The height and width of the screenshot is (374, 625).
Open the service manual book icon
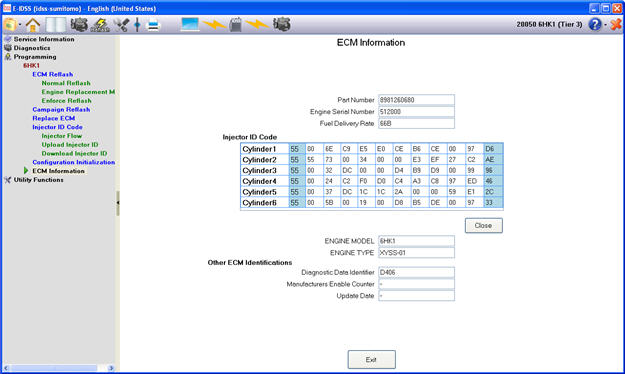pyautogui.click(x=56, y=25)
